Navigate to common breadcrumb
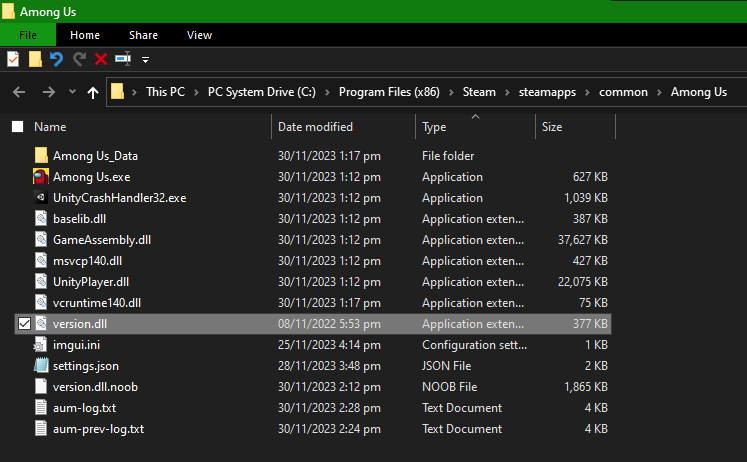Viewport: 747px width, 462px height. click(623, 92)
